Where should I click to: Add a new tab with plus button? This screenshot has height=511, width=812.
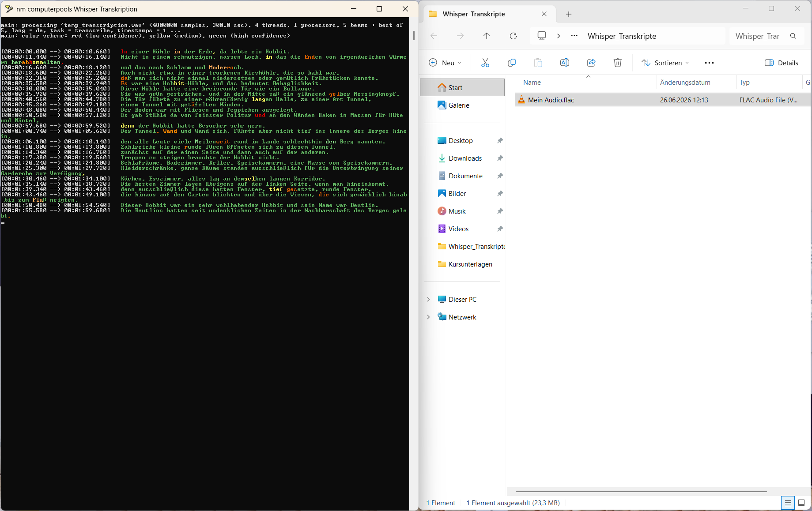click(569, 14)
